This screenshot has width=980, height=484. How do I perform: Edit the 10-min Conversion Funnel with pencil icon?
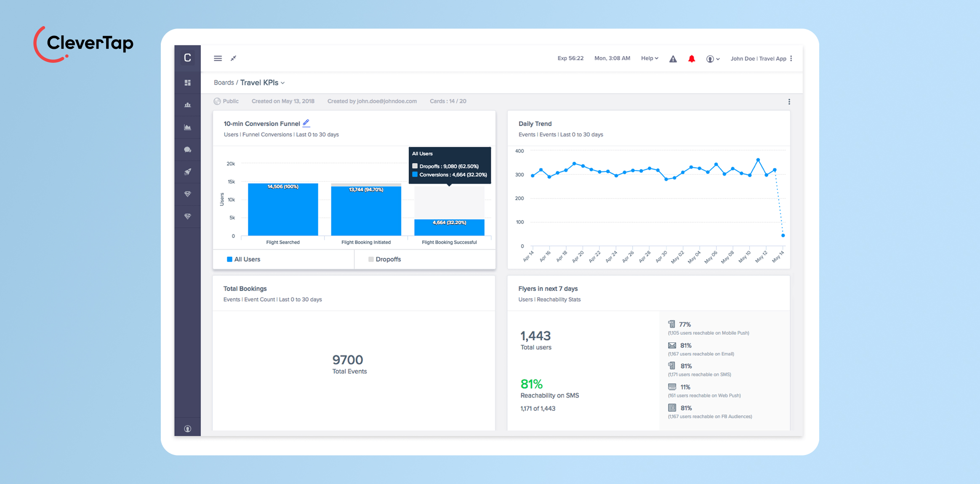point(306,123)
